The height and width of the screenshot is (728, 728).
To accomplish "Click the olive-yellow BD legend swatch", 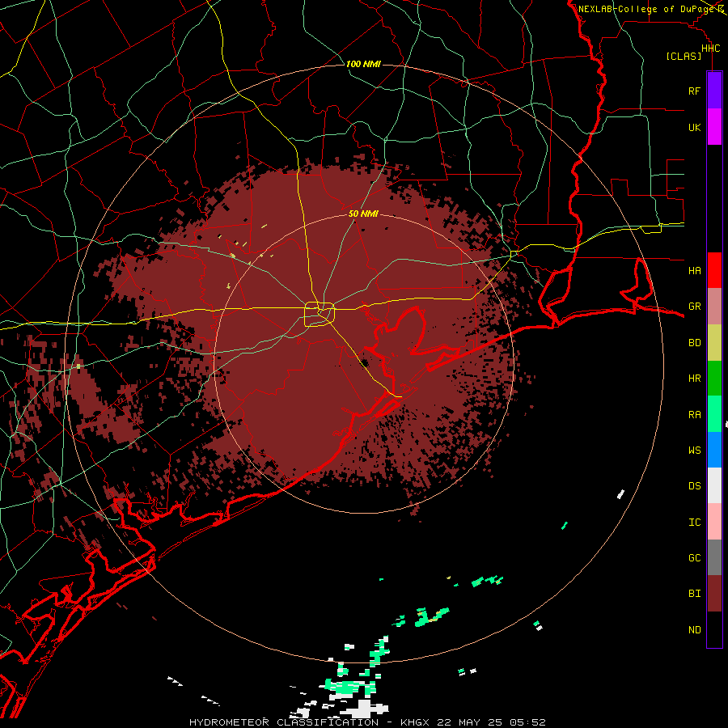I will (714, 343).
